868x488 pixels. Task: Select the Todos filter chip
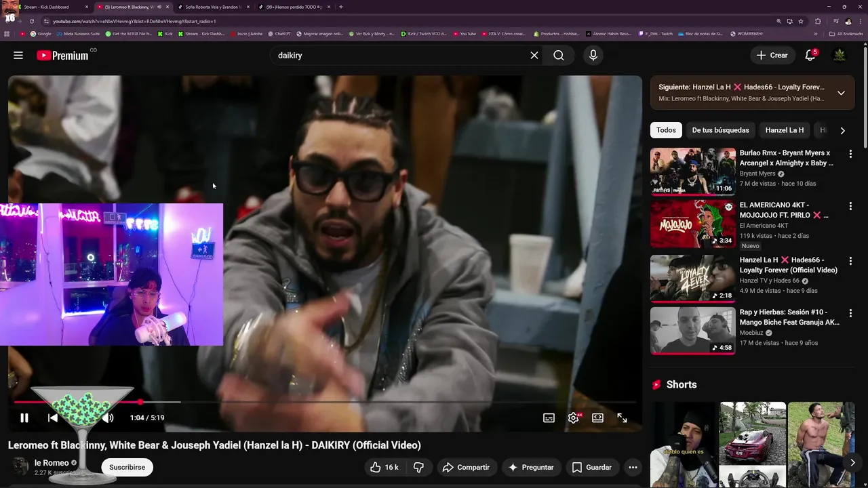(666, 130)
